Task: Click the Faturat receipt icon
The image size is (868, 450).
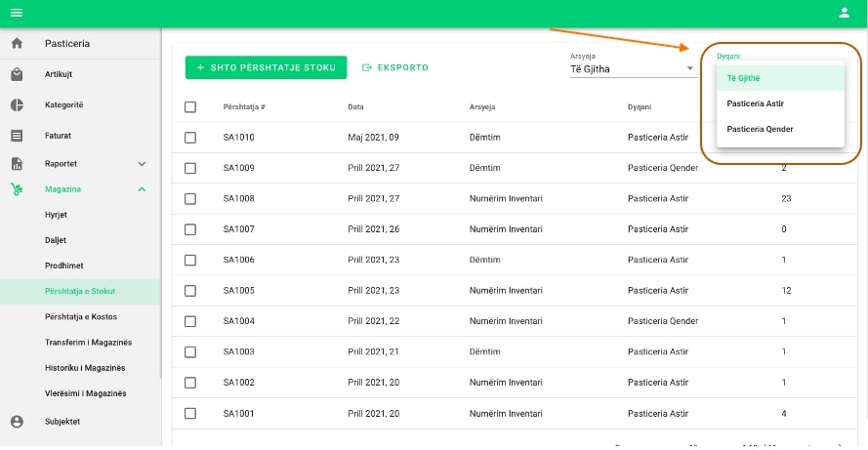Action: click(x=17, y=136)
